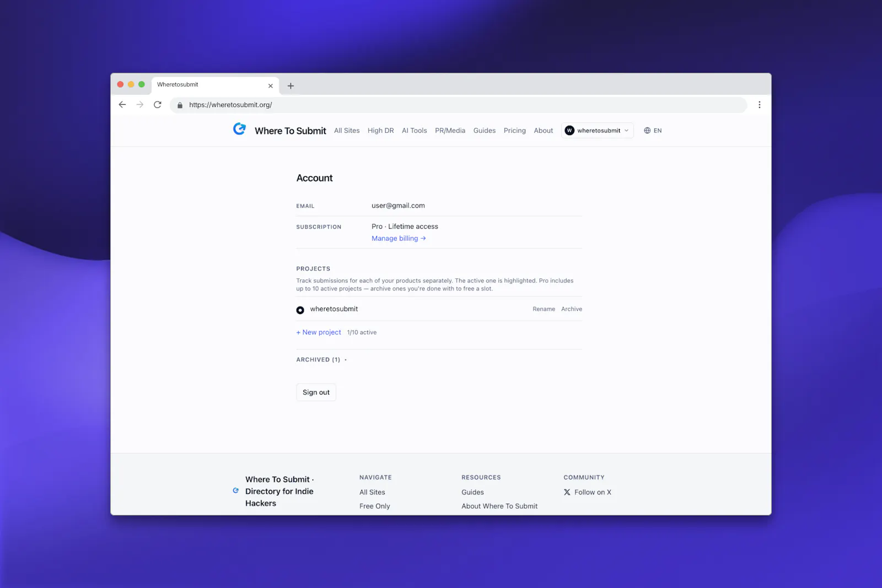Close the Wheretosubmit browser tab
882x588 pixels.
click(271, 86)
